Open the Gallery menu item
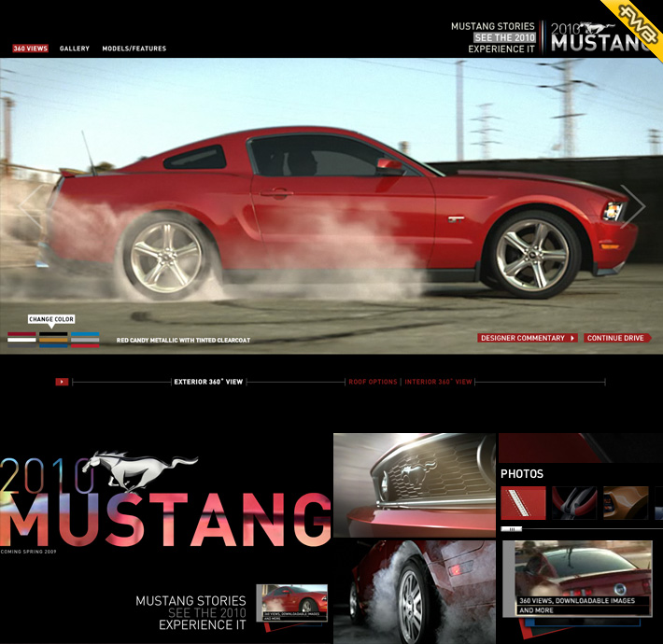This screenshot has width=663, height=644. (75, 49)
